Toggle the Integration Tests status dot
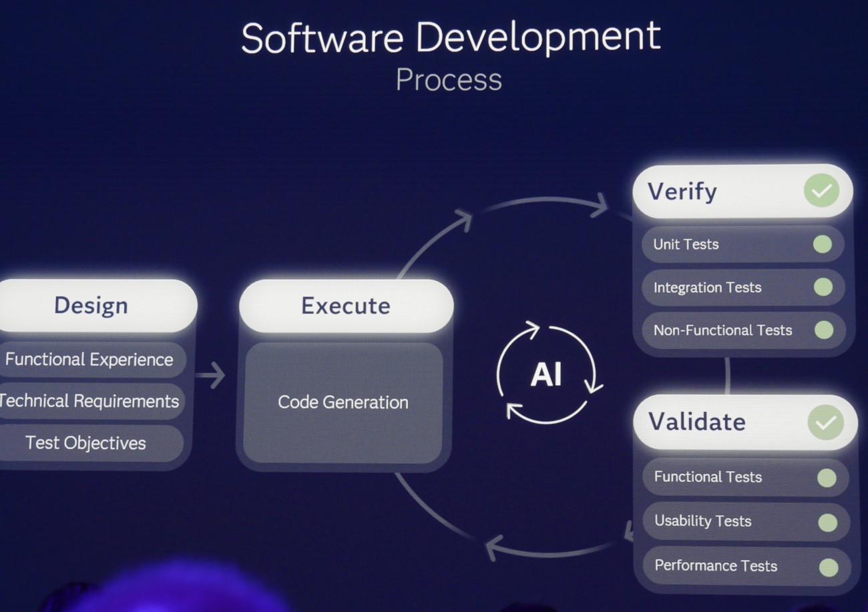Viewport: 868px width, 612px height. tap(823, 288)
